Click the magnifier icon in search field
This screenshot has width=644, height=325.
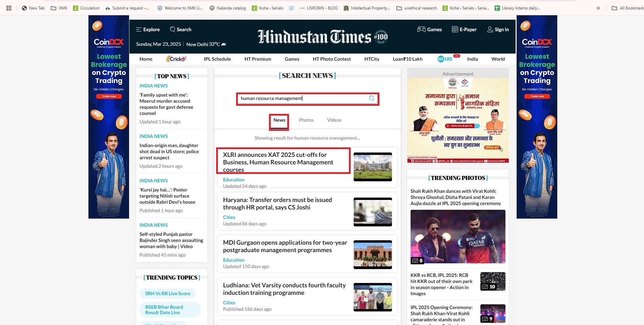click(371, 98)
